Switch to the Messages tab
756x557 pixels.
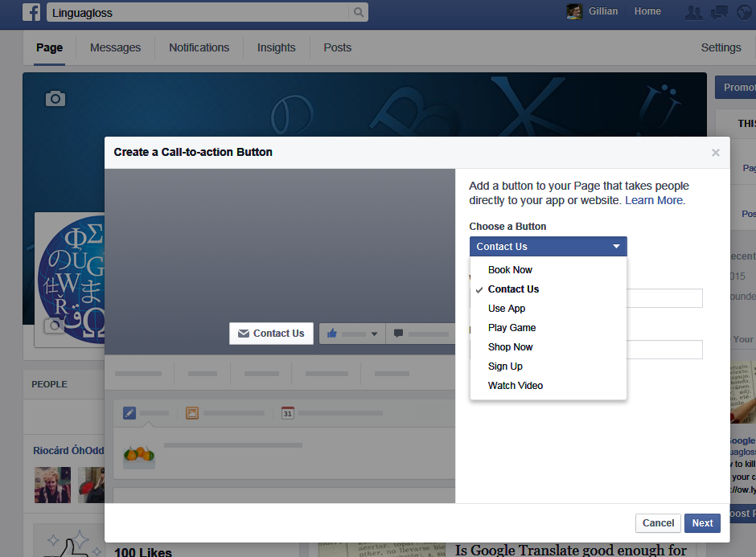click(115, 47)
